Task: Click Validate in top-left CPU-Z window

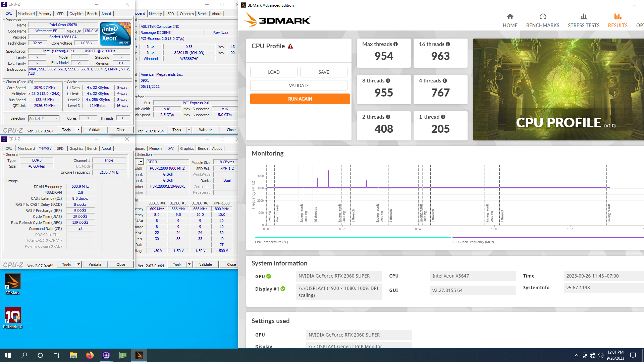Action: click(95, 130)
